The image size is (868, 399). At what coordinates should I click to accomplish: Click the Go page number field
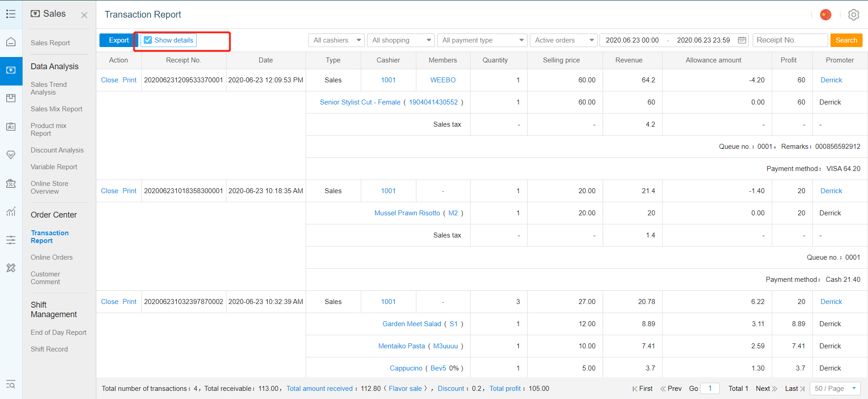pyautogui.click(x=710, y=389)
